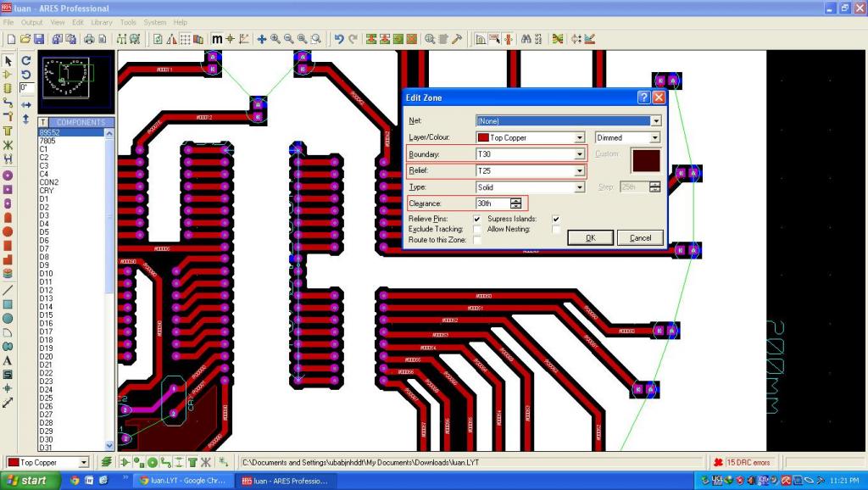Viewport: 868px width, 490px height.
Task: Select the Package placement mode tool
Action: (8, 88)
